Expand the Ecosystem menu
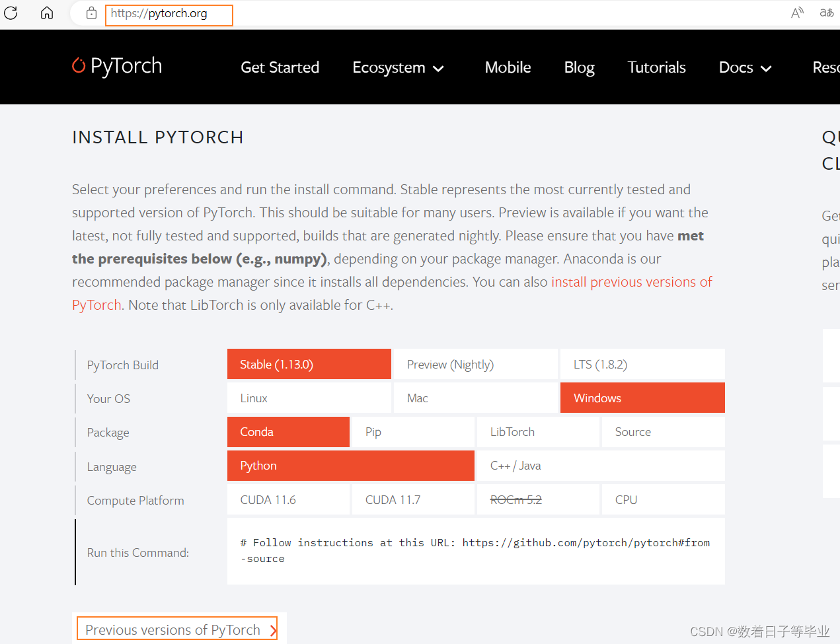The image size is (840, 644). coord(398,67)
